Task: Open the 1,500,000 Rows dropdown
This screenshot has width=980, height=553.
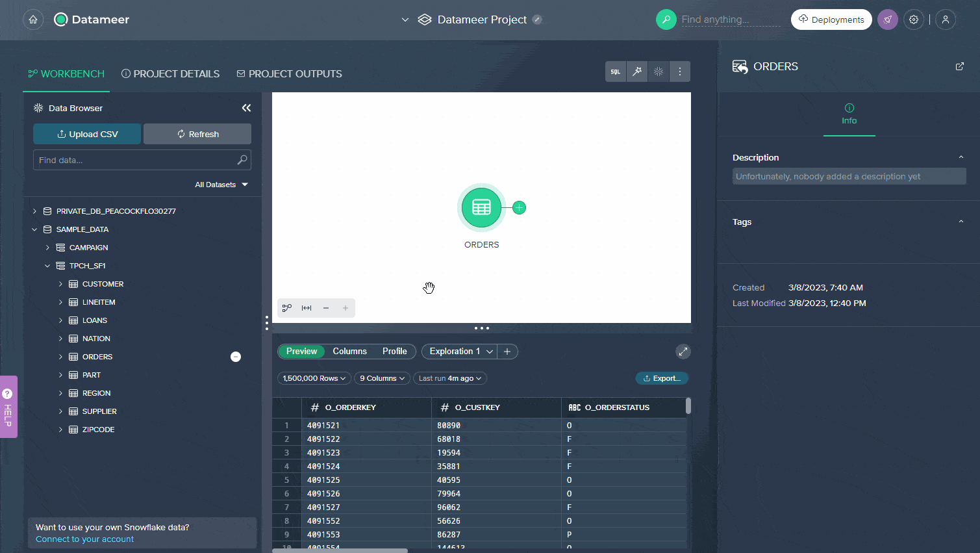Action: pyautogui.click(x=314, y=378)
